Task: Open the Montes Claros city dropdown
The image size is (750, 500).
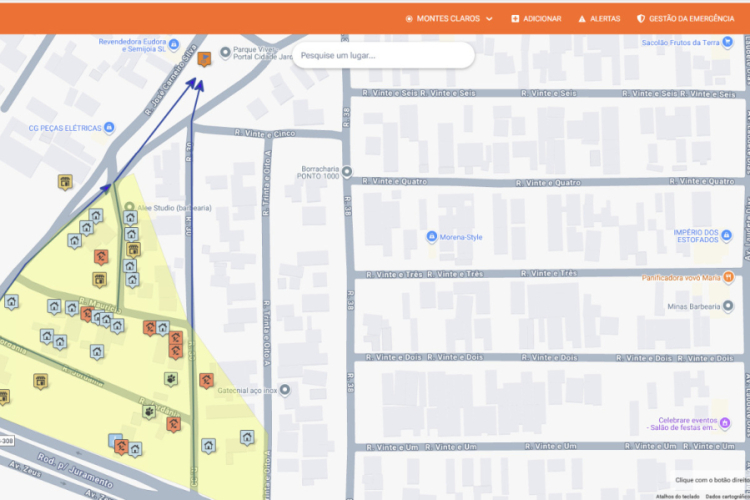Action: [x=449, y=18]
